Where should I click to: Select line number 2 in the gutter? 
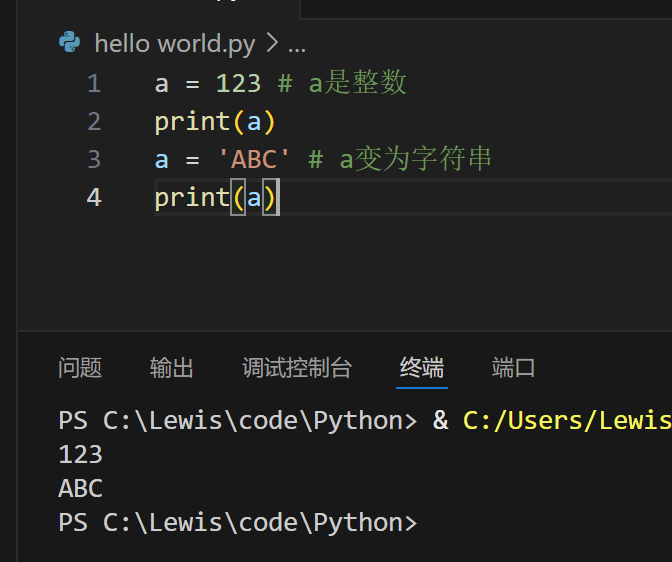tap(94, 121)
